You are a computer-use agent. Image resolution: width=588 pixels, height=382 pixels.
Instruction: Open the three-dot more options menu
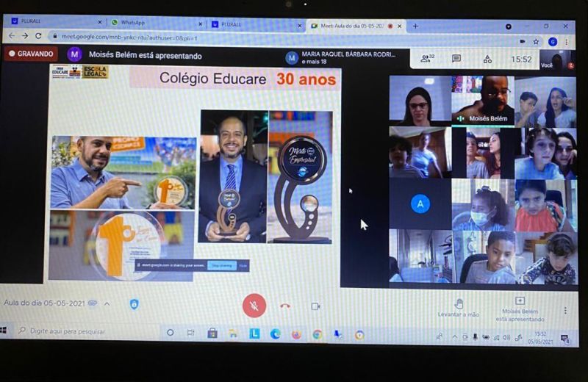[564, 311]
